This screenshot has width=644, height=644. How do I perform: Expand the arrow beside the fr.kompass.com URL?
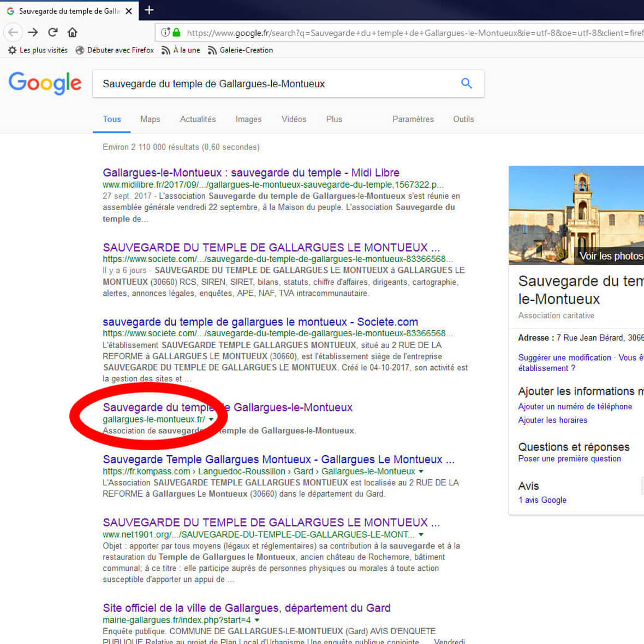click(x=421, y=472)
